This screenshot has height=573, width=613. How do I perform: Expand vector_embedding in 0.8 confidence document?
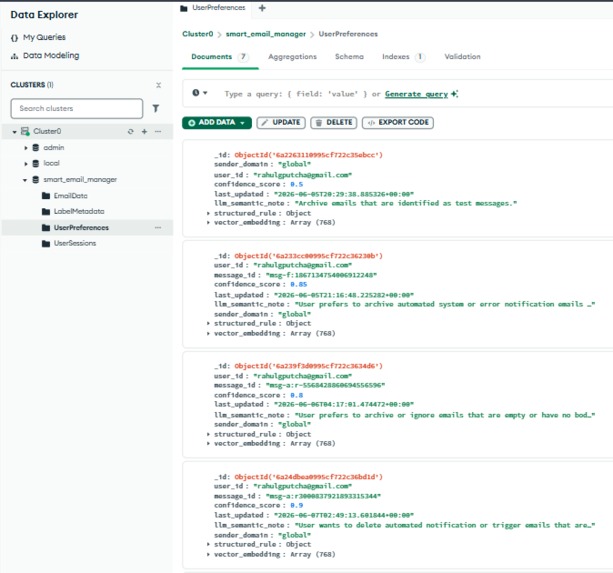click(x=208, y=443)
